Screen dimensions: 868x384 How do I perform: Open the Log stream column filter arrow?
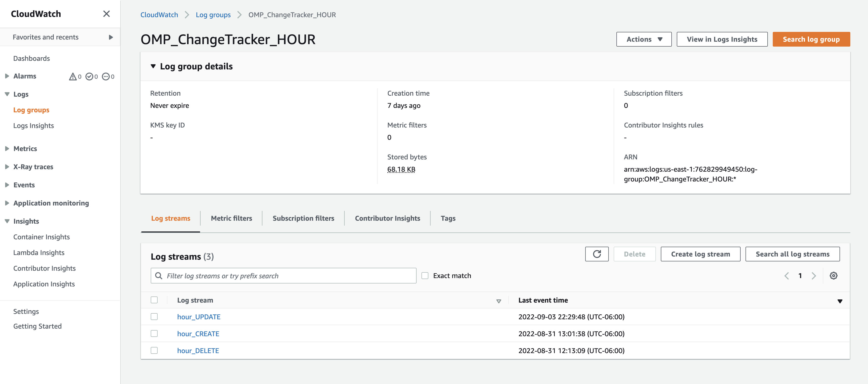pyautogui.click(x=498, y=301)
